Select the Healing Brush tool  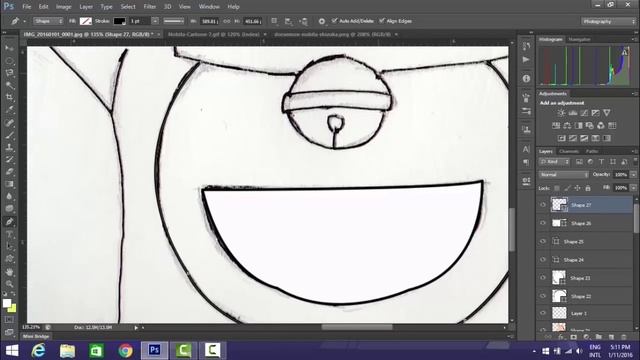point(9,123)
